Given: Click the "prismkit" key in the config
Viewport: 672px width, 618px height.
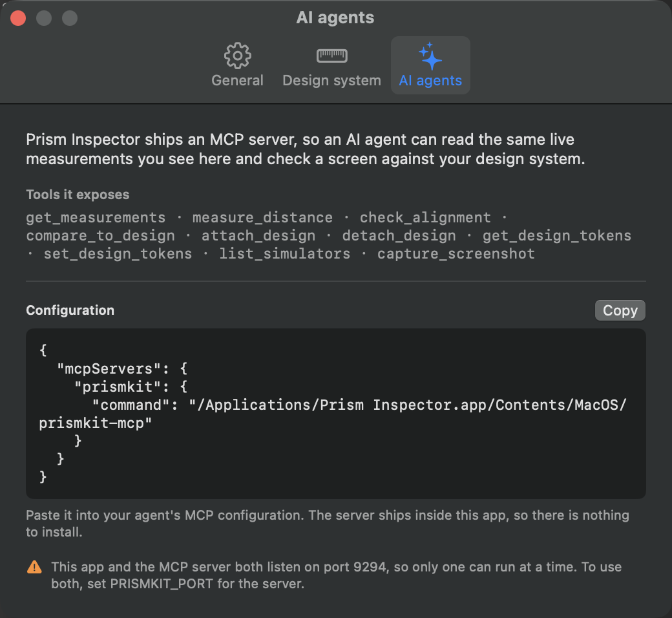Looking at the screenshot, I should tap(118, 387).
